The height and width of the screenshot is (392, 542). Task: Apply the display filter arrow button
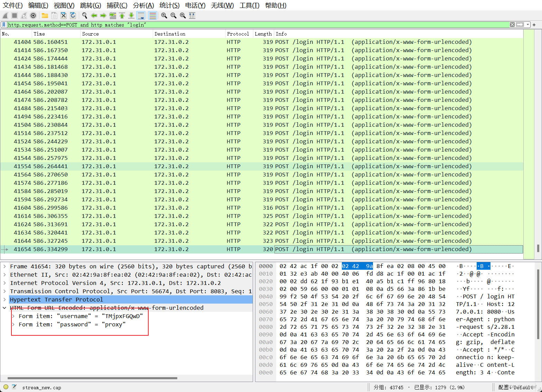tap(520, 25)
